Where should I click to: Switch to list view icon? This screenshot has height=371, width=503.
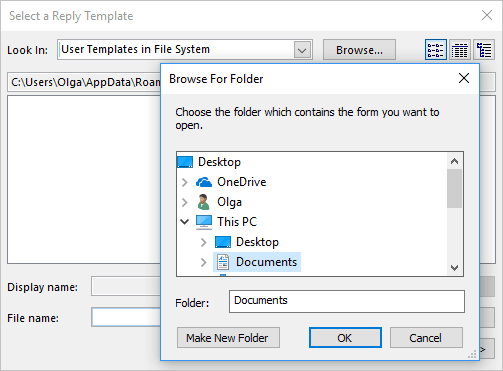click(x=460, y=50)
